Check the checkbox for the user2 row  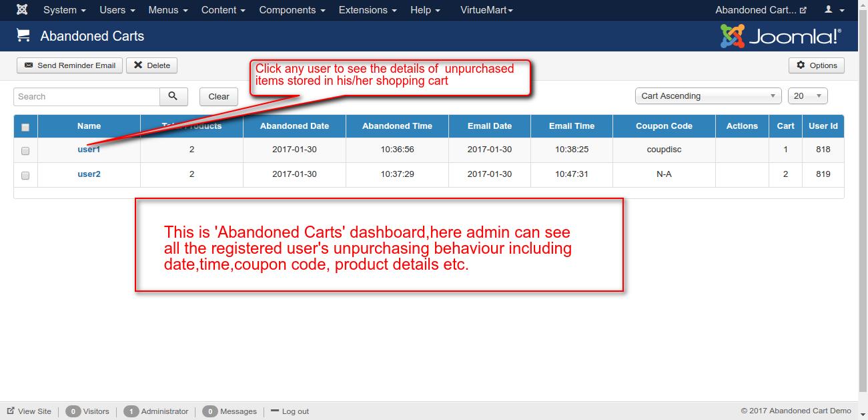coord(25,176)
